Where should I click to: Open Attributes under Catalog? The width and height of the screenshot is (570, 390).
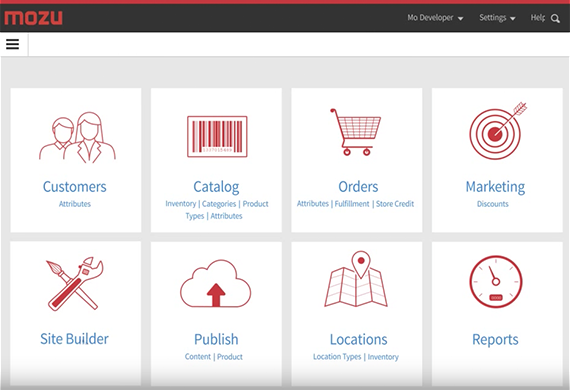coord(226,216)
